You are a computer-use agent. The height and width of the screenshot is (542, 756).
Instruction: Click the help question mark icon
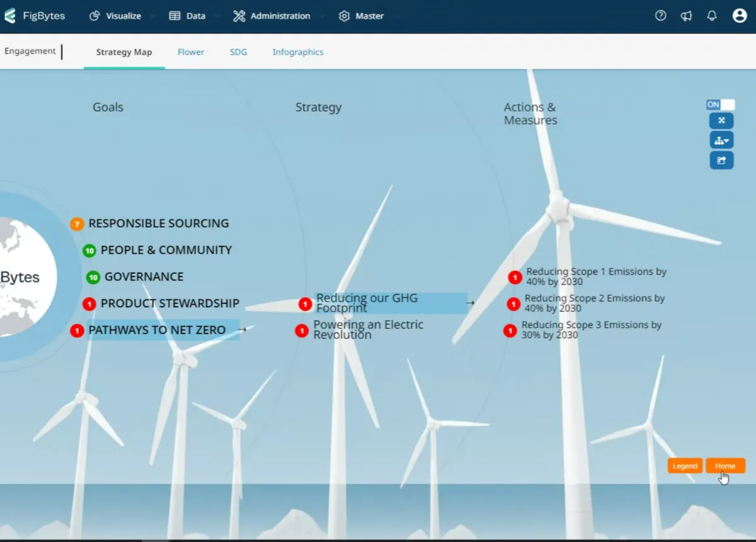point(661,16)
